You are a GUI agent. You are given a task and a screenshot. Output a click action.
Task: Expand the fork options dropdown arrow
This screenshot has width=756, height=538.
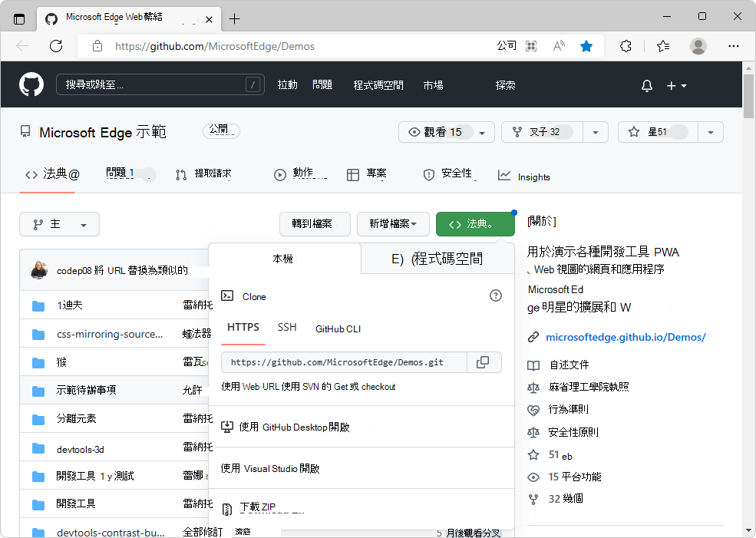596,133
